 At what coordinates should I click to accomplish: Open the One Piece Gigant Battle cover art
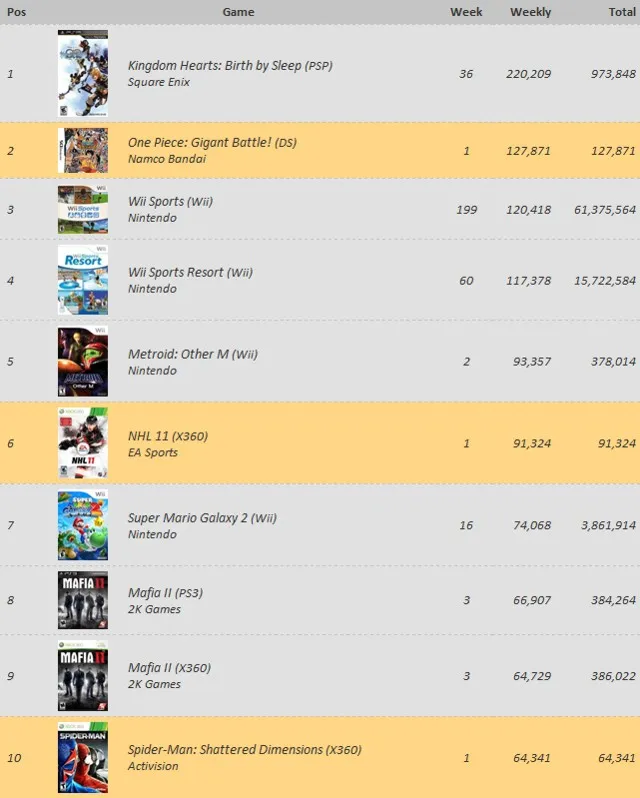83,151
